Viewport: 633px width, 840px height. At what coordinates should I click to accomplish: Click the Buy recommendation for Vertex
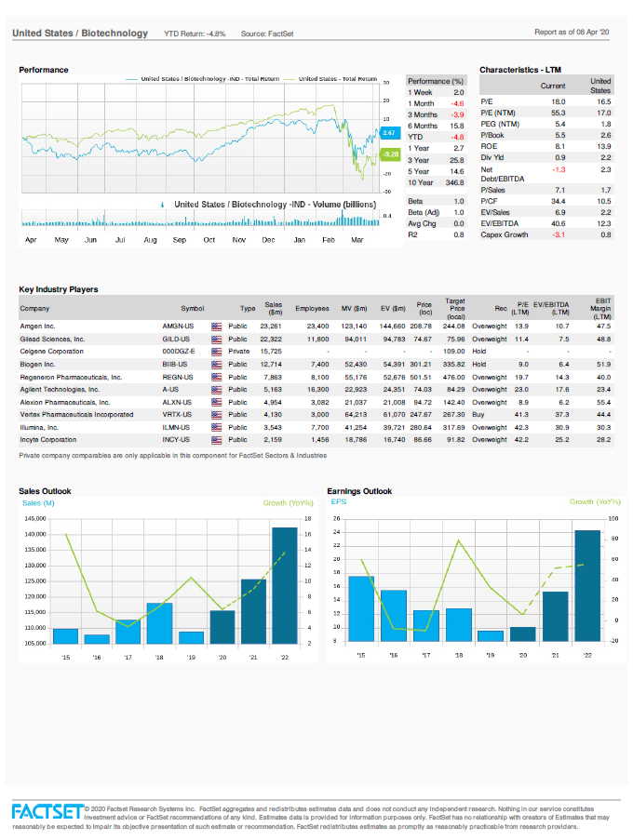coord(478,415)
